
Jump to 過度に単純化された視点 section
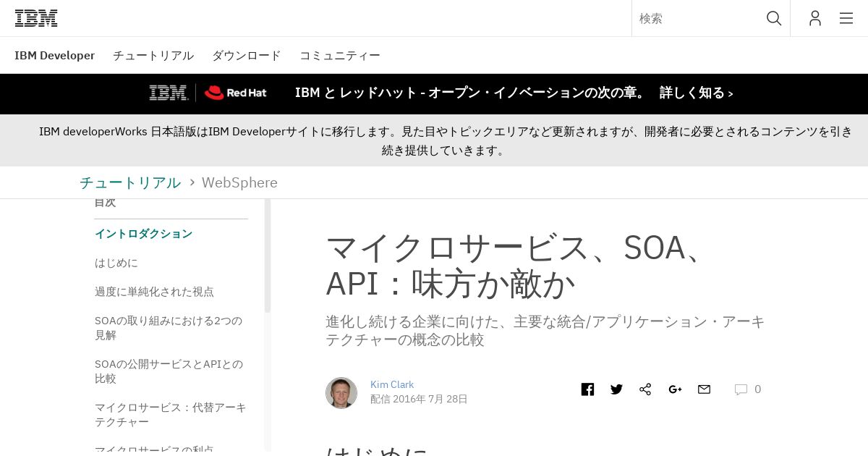pos(154,292)
